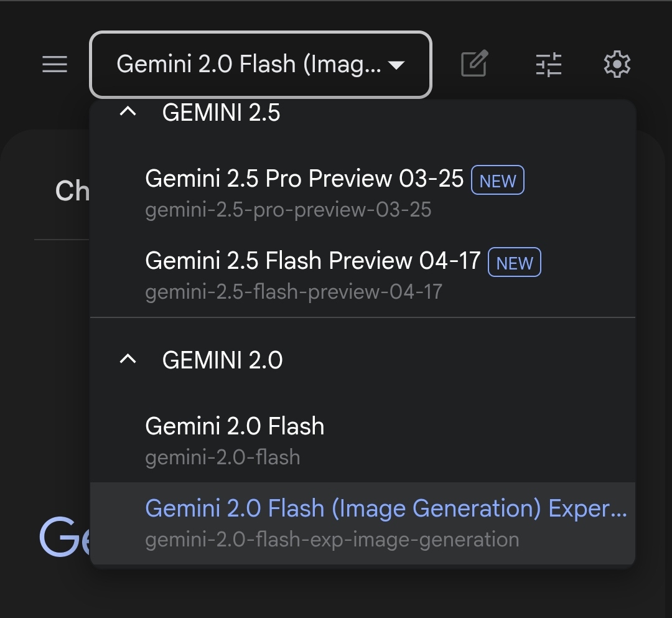Click the NEW badge beside Gemini 2.5 Pro

pos(498,180)
